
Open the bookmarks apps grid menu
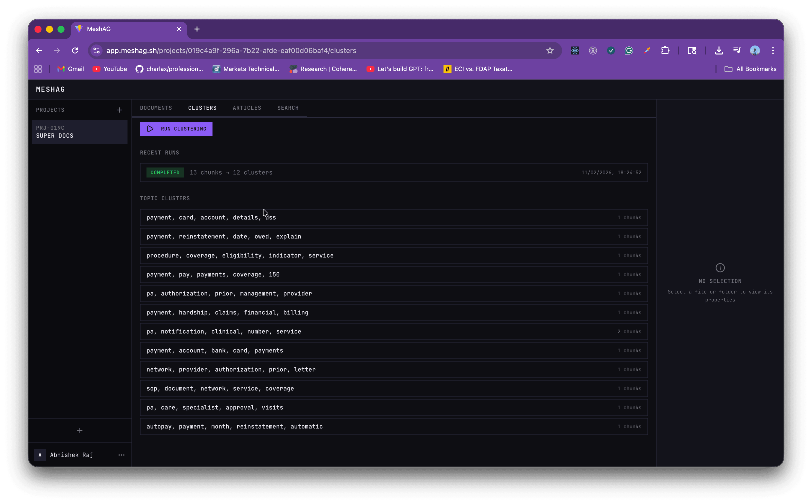(38, 69)
